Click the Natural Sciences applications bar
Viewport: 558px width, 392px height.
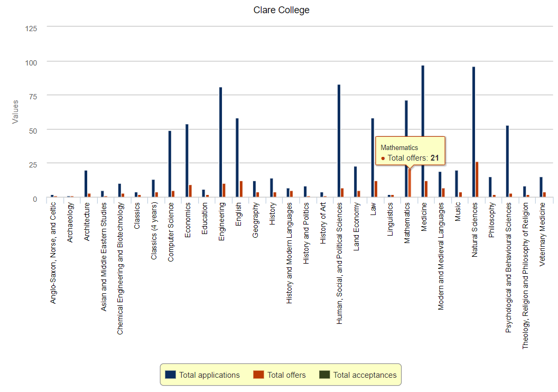473,132
